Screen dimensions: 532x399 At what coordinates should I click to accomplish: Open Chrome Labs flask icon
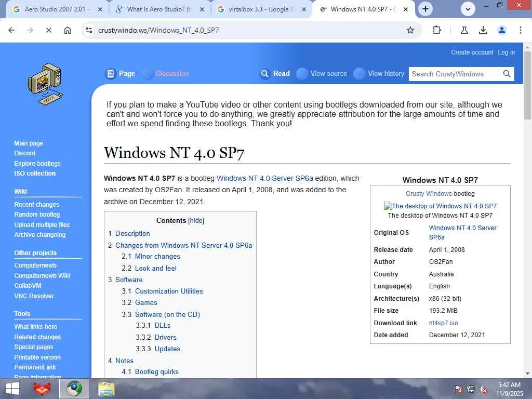pyautogui.click(x=464, y=30)
